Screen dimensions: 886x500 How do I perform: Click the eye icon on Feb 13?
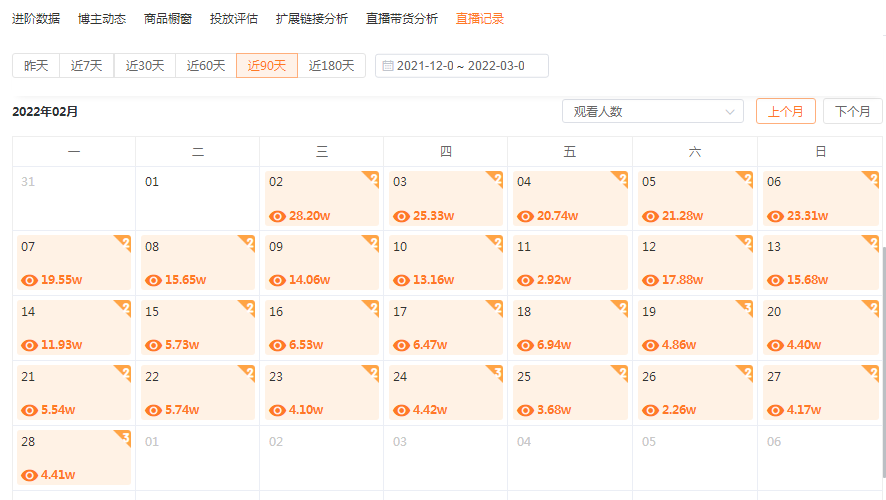(x=775, y=280)
